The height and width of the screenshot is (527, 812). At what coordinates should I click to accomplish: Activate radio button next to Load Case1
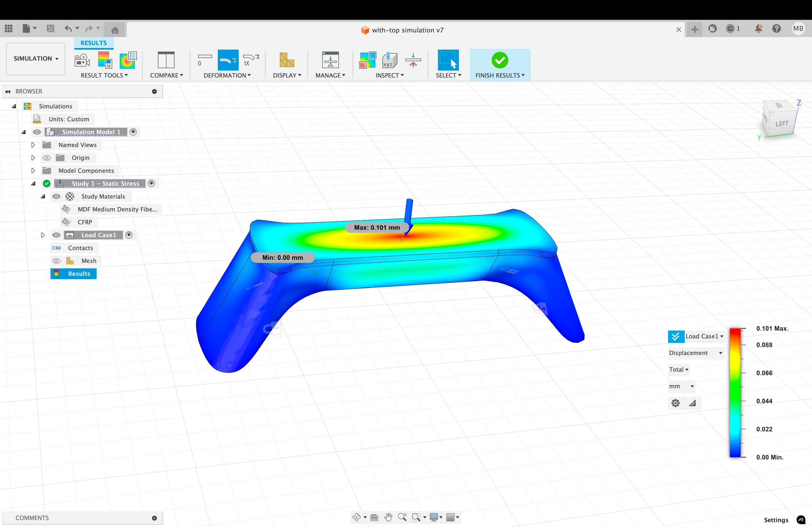[129, 235]
